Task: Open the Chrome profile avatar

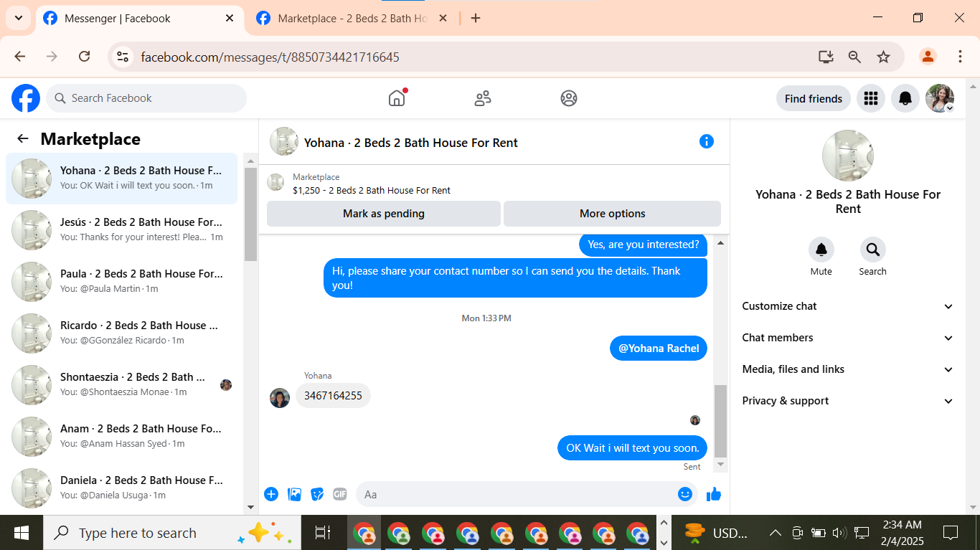Action: (928, 57)
